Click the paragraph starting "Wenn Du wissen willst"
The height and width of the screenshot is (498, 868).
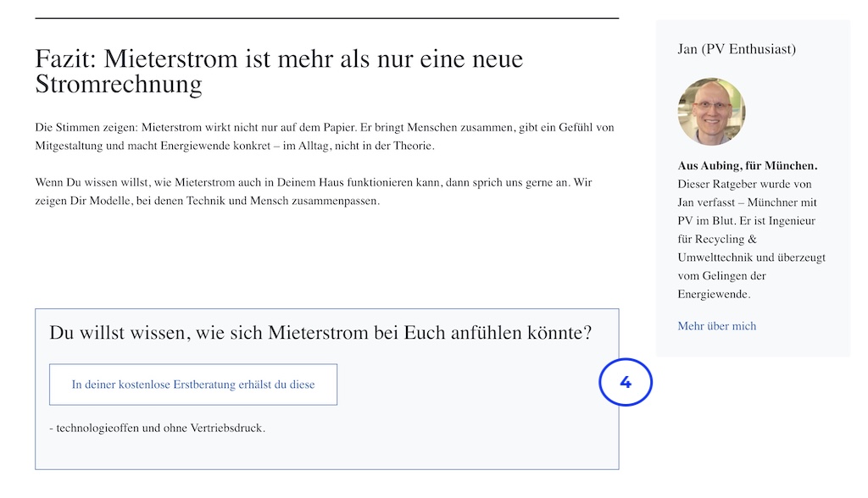click(314, 191)
